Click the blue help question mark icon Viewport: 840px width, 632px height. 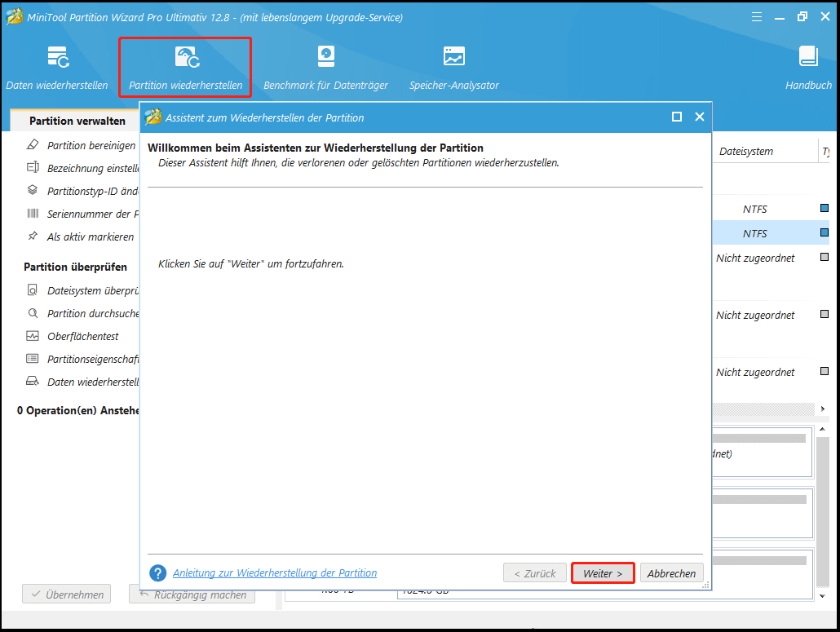[157, 573]
